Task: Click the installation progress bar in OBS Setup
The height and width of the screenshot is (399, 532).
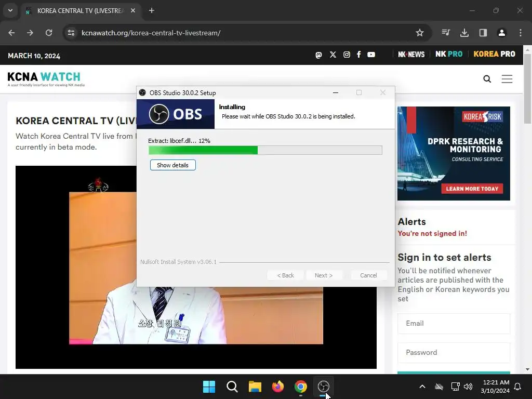Action: 265,150
